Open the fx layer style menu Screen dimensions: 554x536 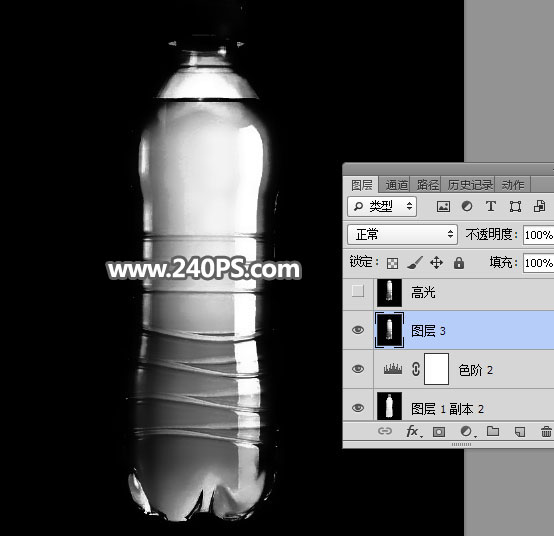coord(413,431)
